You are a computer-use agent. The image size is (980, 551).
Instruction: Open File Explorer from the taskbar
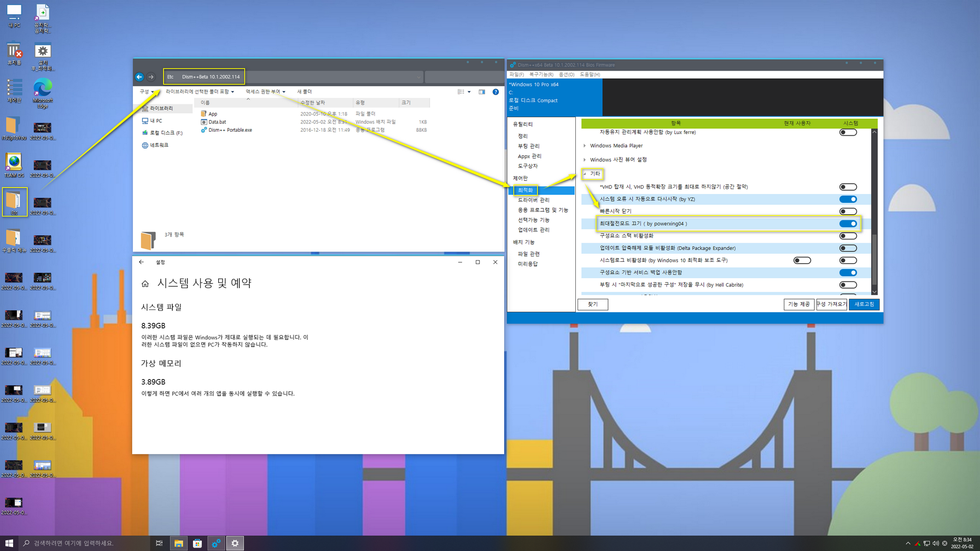point(178,543)
